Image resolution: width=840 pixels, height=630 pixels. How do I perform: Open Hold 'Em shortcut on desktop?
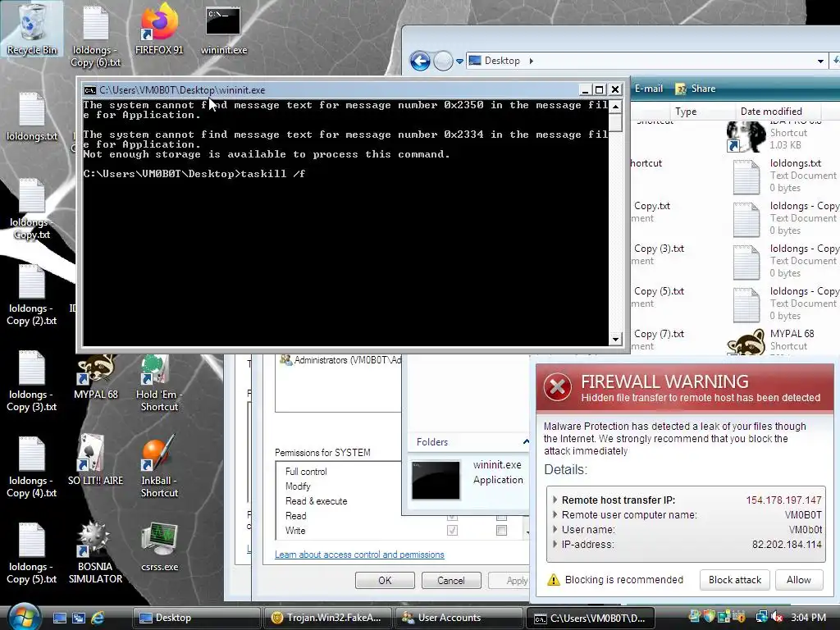tap(159, 384)
